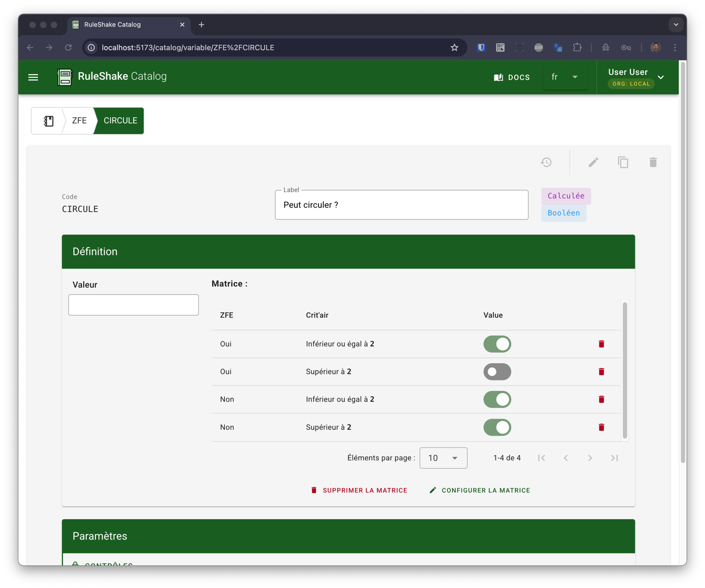Open the Éléments par page dropdown
The height and width of the screenshot is (588, 705).
[443, 458]
